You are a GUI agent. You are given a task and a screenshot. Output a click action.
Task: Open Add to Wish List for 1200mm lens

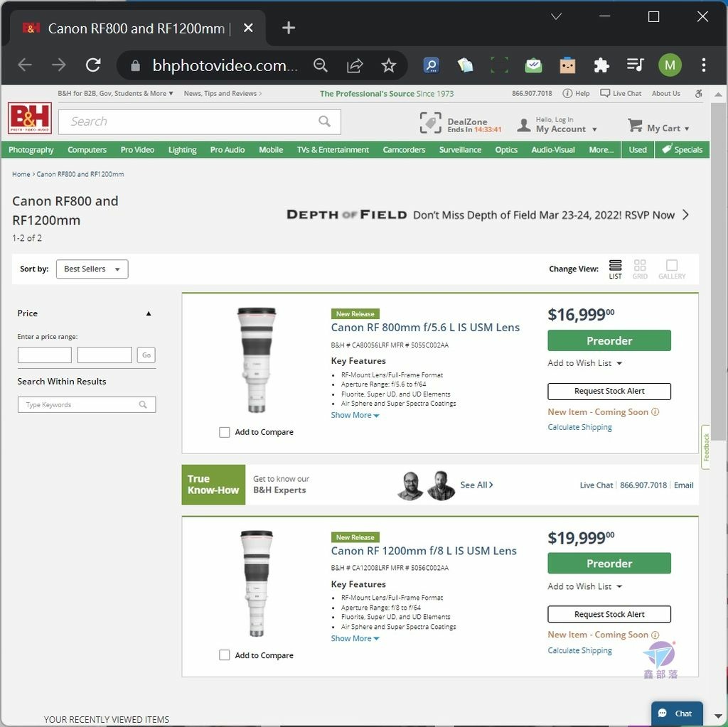pos(584,587)
